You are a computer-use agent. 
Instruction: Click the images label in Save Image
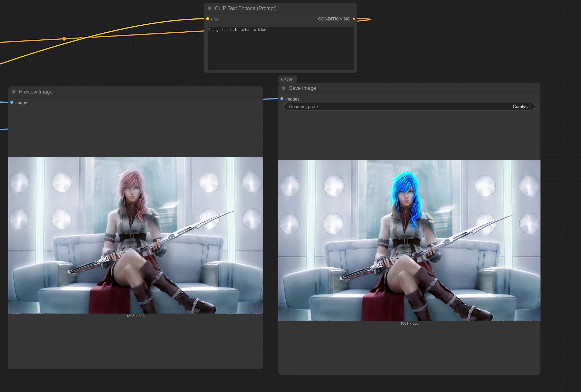tap(292, 99)
